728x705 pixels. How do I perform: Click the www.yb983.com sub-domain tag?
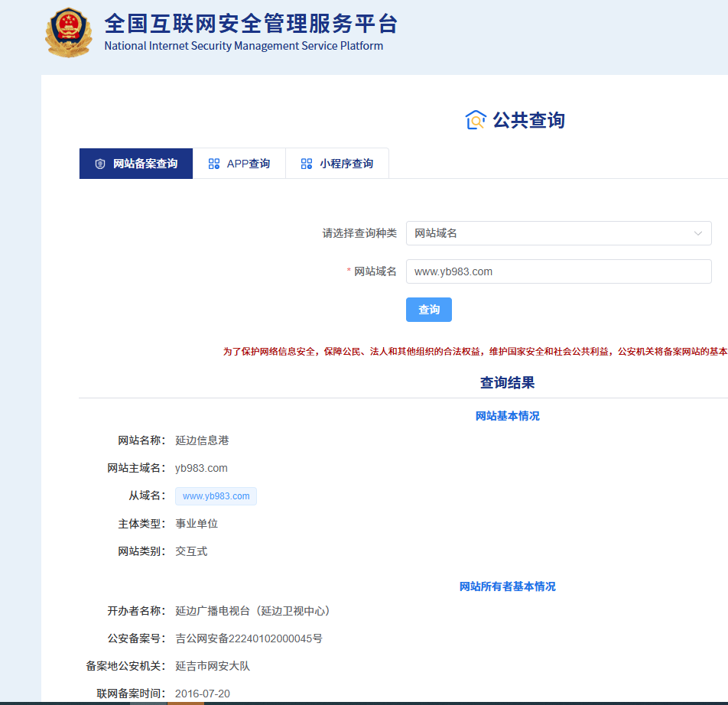216,496
